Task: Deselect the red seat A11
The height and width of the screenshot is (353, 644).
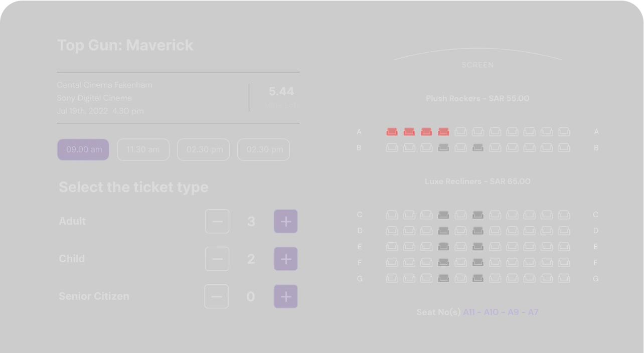Action: click(x=392, y=131)
